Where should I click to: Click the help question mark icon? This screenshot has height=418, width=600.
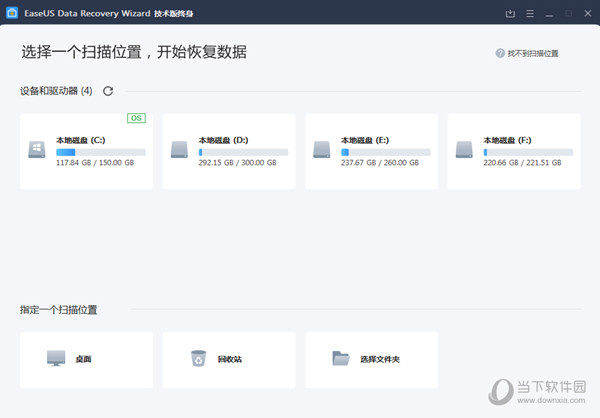point(500,53)
